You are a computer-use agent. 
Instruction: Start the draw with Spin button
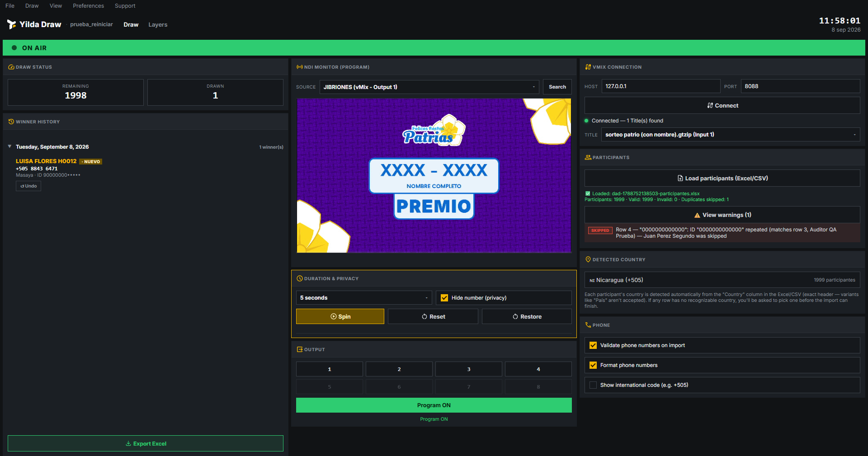pyautogui.click(x=340, y=316)
